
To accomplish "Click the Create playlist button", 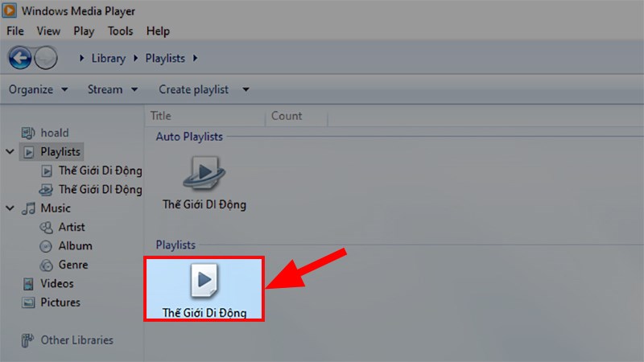I will (x=193, y=89).
